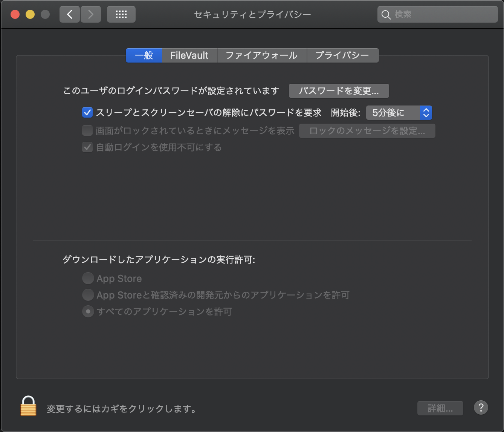The height and width of the screenshot is (432, 504).
Task: Choose すべてのアプリケーションを許可 radio button
Action: point(88,311)
